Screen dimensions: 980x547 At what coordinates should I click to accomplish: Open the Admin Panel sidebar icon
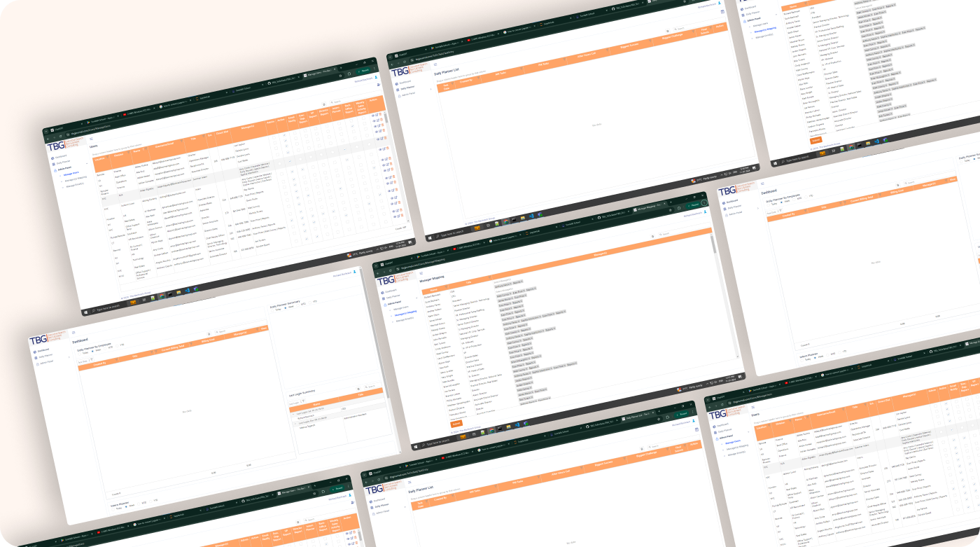(62, 168)
